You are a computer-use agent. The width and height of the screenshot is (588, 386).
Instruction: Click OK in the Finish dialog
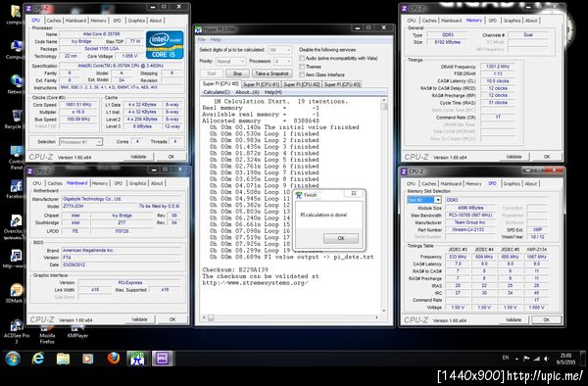[x=341, y=238]
